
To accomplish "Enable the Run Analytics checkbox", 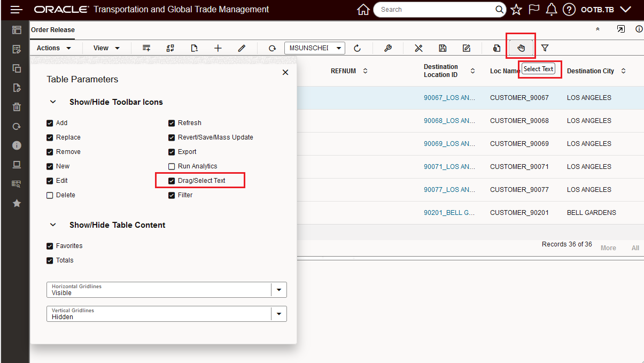I will (x=172, y=166).
